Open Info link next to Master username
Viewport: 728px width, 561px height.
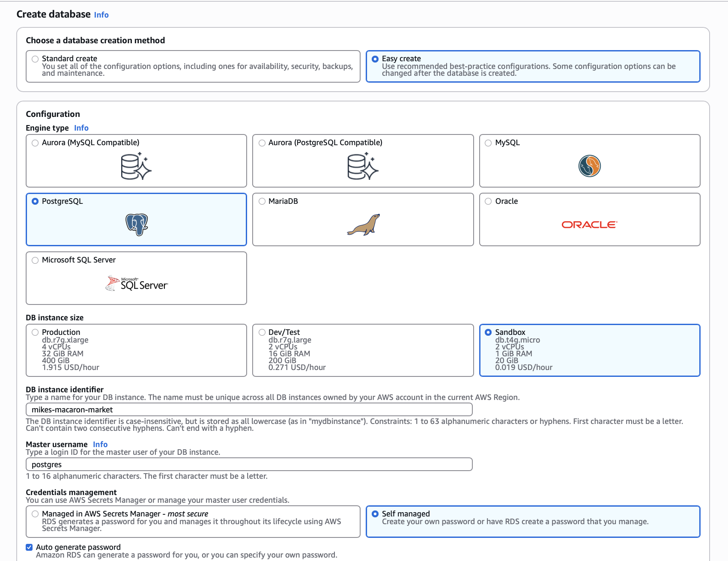click(x=100, y=445)
